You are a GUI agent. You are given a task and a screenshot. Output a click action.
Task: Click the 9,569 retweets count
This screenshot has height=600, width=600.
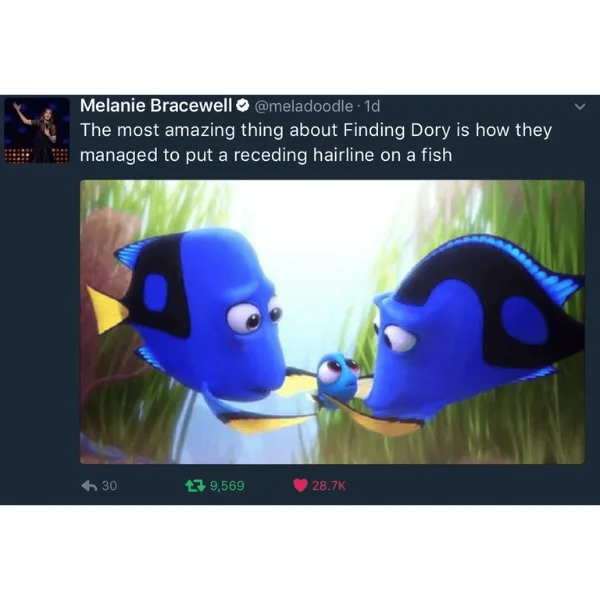click(227, 486)
